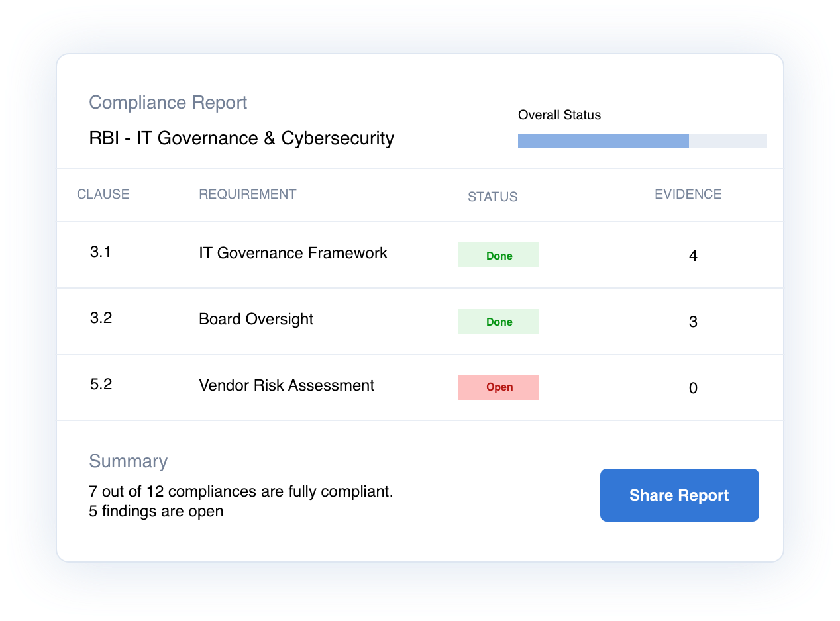
Task: Click the EVIDENCE column header
Action: click(688, 194)
